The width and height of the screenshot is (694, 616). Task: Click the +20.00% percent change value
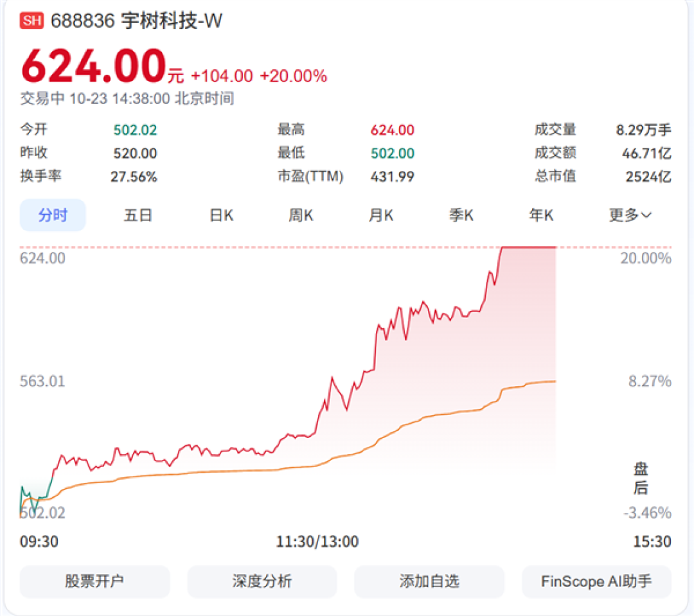click(294, 76)
